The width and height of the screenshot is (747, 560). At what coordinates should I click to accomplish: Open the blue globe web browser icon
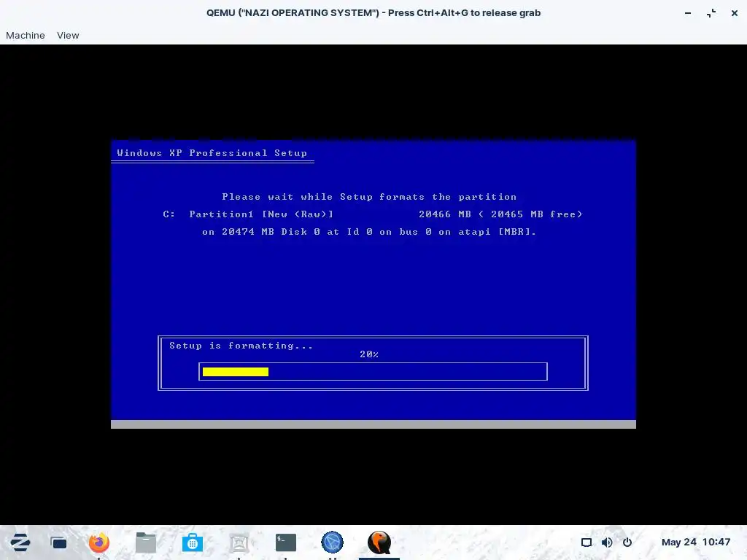coord(332,542)
